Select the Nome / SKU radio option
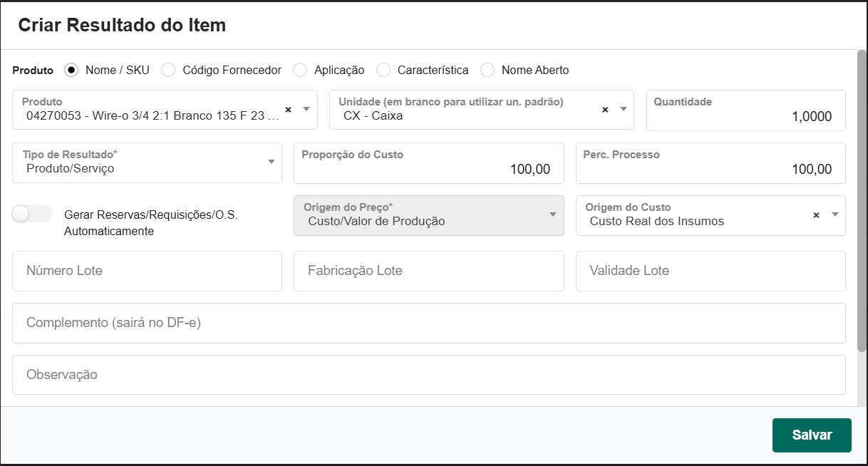The height and width of the screenshot is (466, 868). (71, 70)
